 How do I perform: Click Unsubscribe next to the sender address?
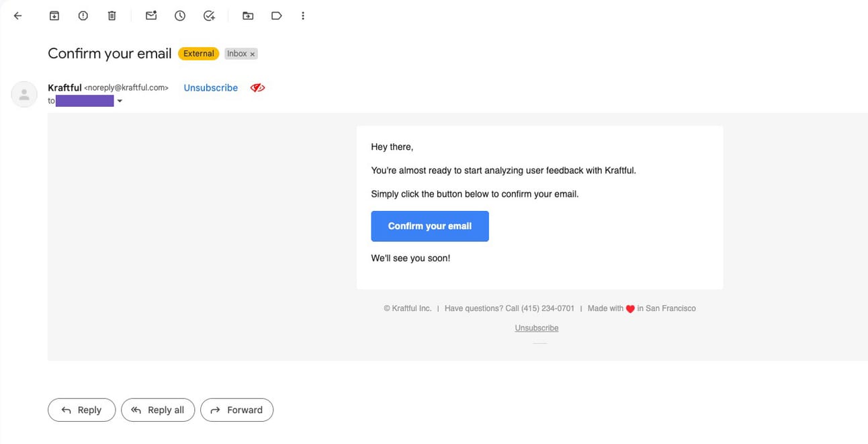pyautogui.click(x=211, y=88)
